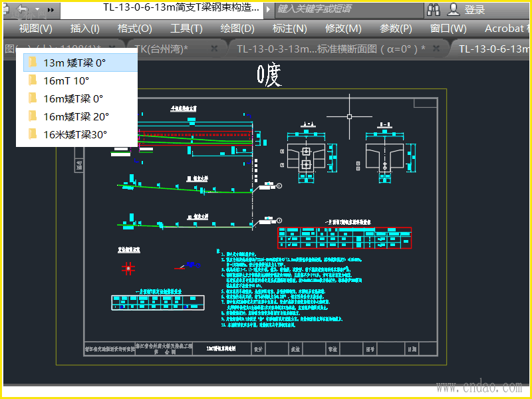The height and width of the screenshot is (399, 532).
Task: Open the 参数(P) menu
Action: point(396,29)
